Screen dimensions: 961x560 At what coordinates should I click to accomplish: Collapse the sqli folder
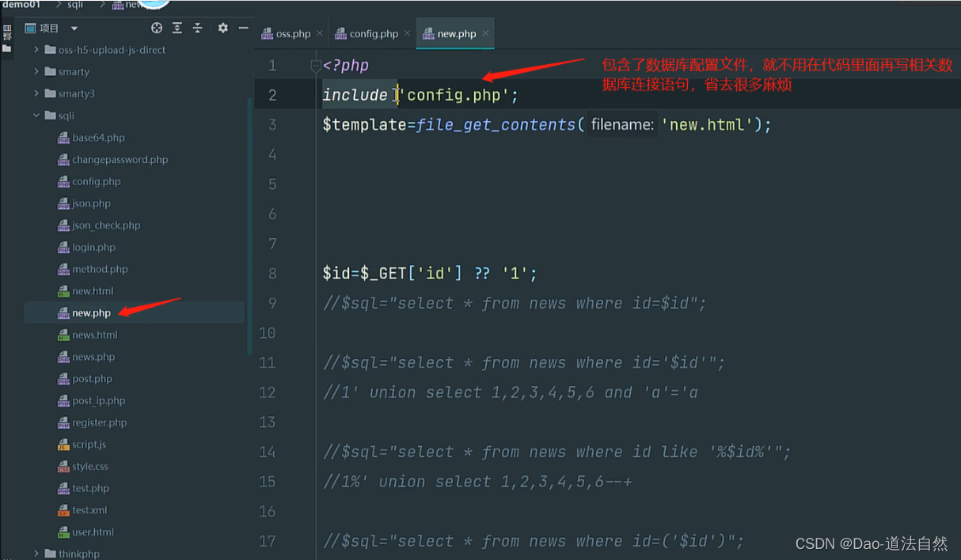[36, 115]
